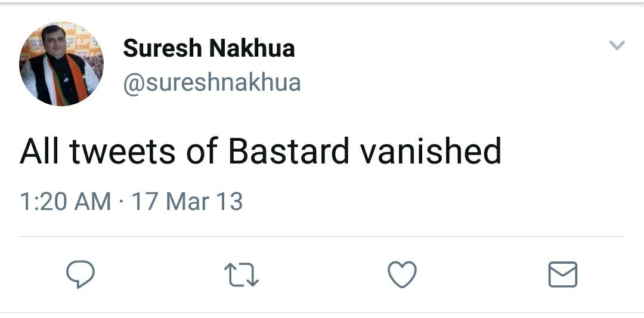Viewport: 644px width, 318px height.
Task: Click the display name Suresh Nakhua
Action: [x=209, y=48]
